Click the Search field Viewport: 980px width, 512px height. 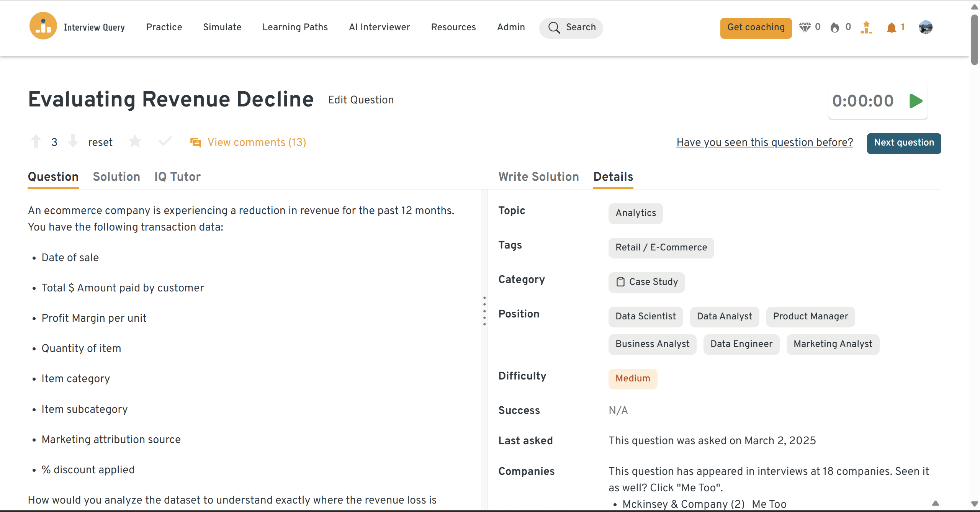[571, 28]
